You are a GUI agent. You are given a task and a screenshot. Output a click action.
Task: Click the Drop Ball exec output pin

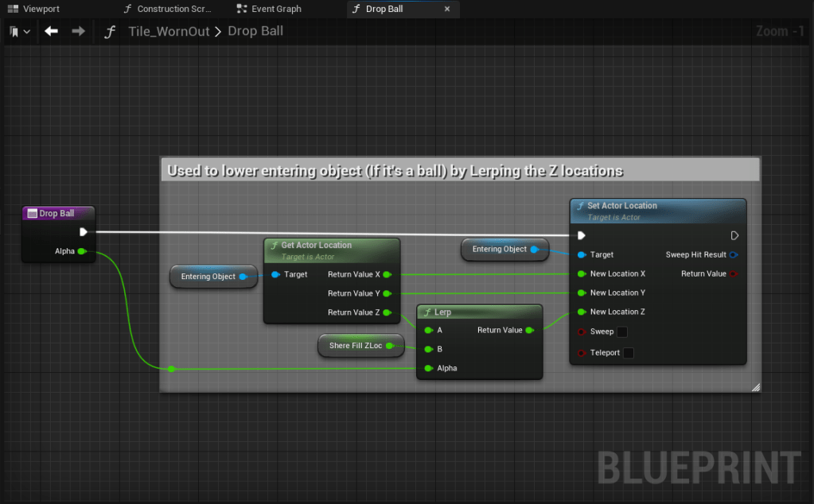click(x=84, y=232)
